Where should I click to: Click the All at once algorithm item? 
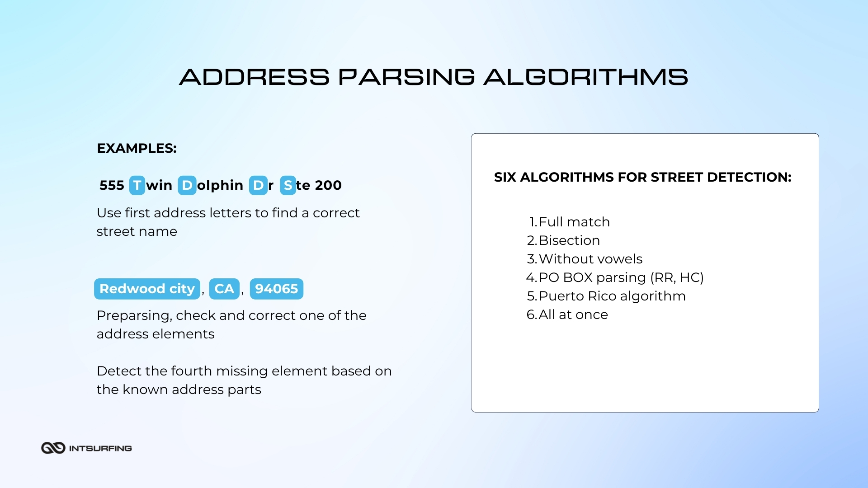point(572,314)
